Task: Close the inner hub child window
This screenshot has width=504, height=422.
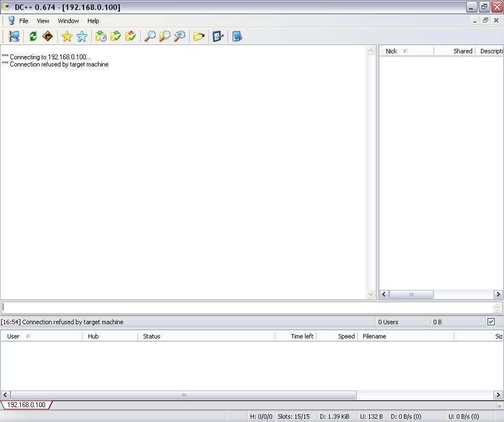Action: click(x=496, y=21)
